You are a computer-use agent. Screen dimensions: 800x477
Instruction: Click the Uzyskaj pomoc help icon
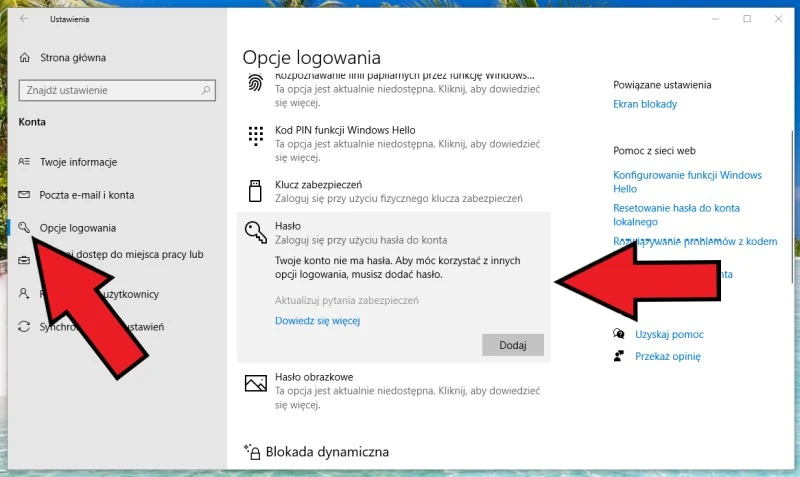620,334
